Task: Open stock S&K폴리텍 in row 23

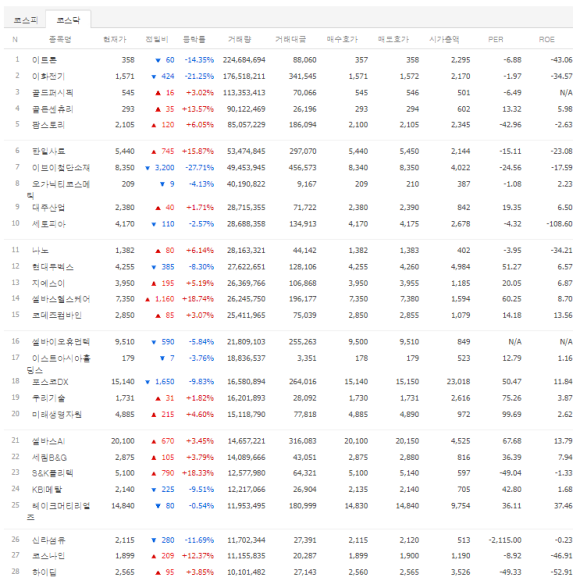Action: [x=52, y=473]
